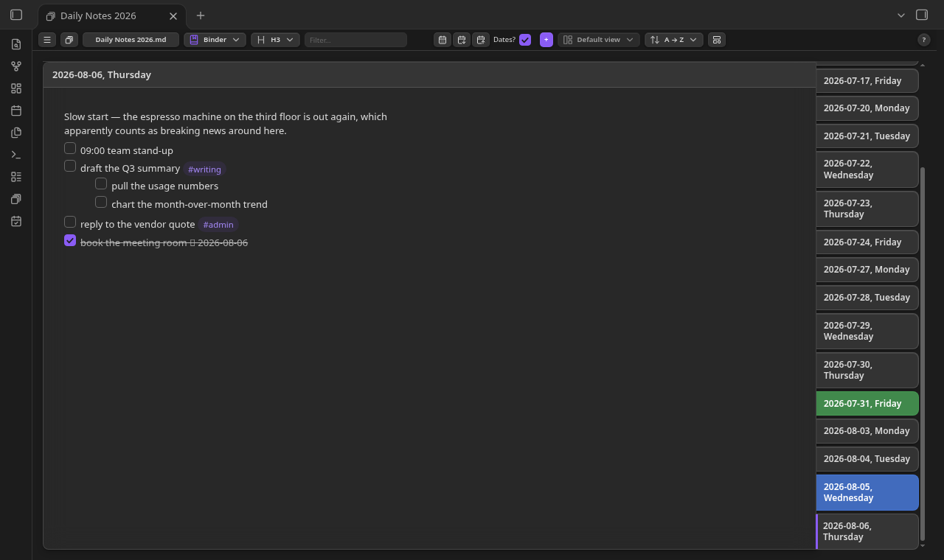The height and width of the screenshot is (560, 944).
Task: Toggle the left sidebar panel icon
Action: (16, 15)
